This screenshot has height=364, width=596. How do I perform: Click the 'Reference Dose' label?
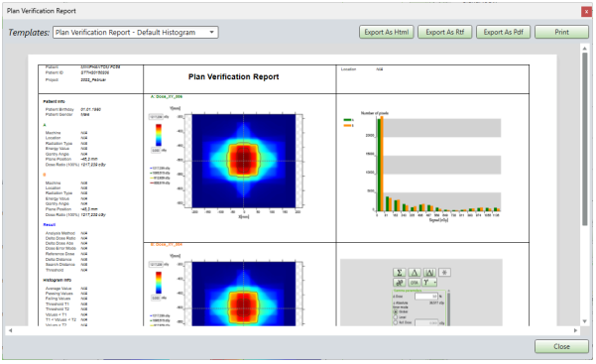click(60, 254)
